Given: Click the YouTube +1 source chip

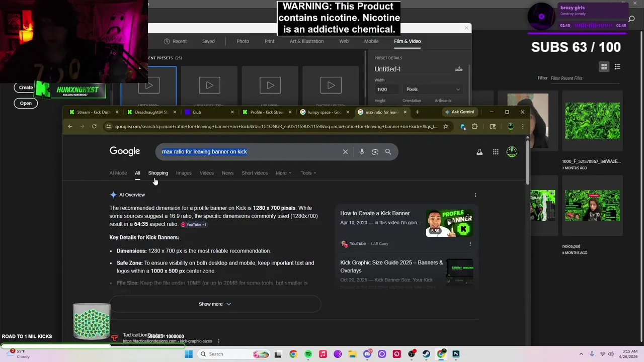Looking at the screenshot, I should (x=194, y=224).
